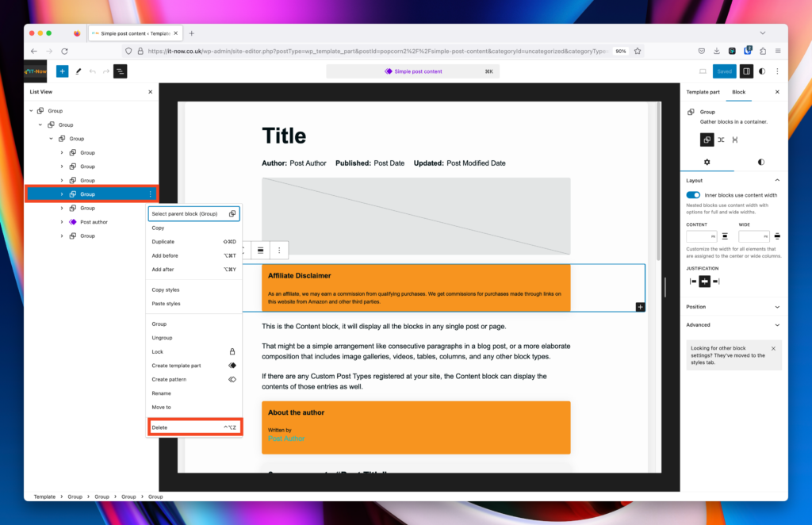Open the block inserter plus button
The image size is (812, 525).
[62, 71]
